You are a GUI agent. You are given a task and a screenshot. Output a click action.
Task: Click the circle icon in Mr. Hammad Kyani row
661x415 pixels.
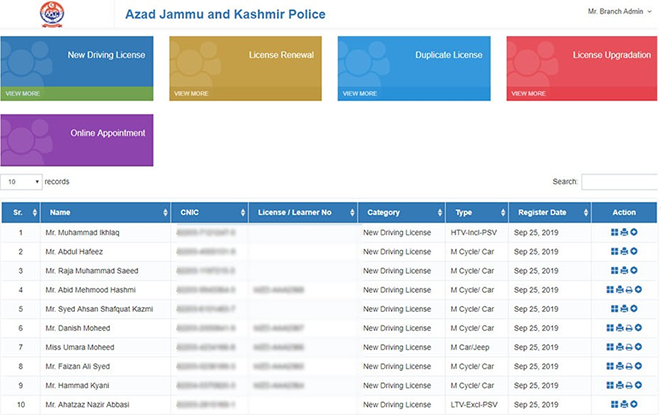(x=638, y=385)
